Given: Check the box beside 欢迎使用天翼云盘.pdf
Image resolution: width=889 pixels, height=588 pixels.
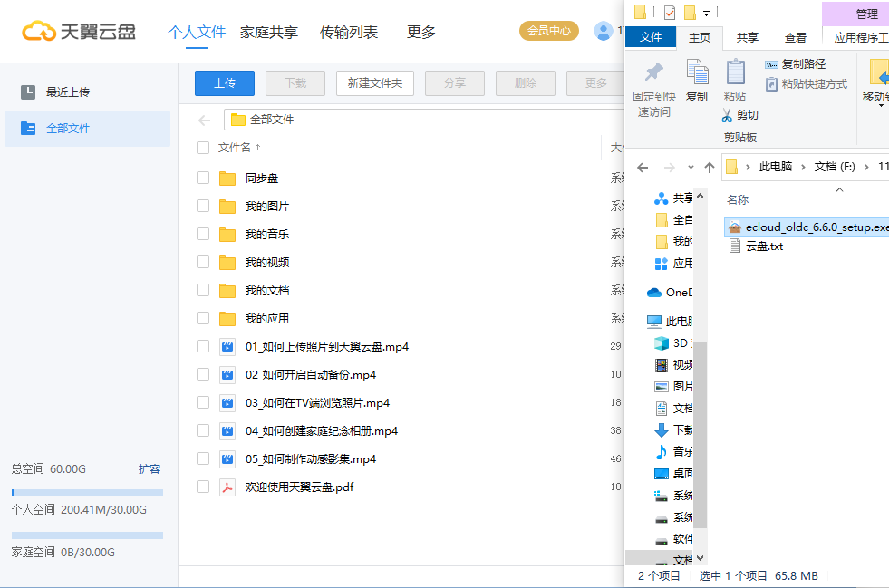Looking at the screenshot, I should pyautogui.click(x=202, y=487).
